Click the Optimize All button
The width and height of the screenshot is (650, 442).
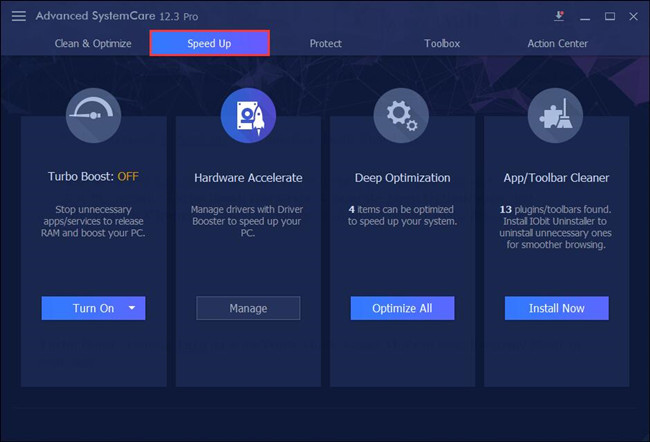coord(402,308)
